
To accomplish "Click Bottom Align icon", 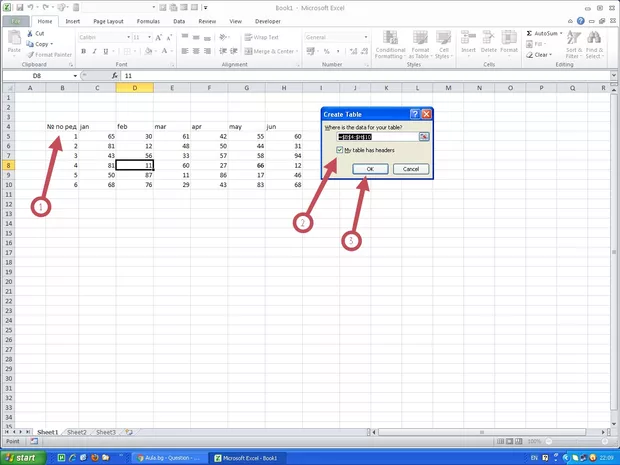I will pos(207,37).
